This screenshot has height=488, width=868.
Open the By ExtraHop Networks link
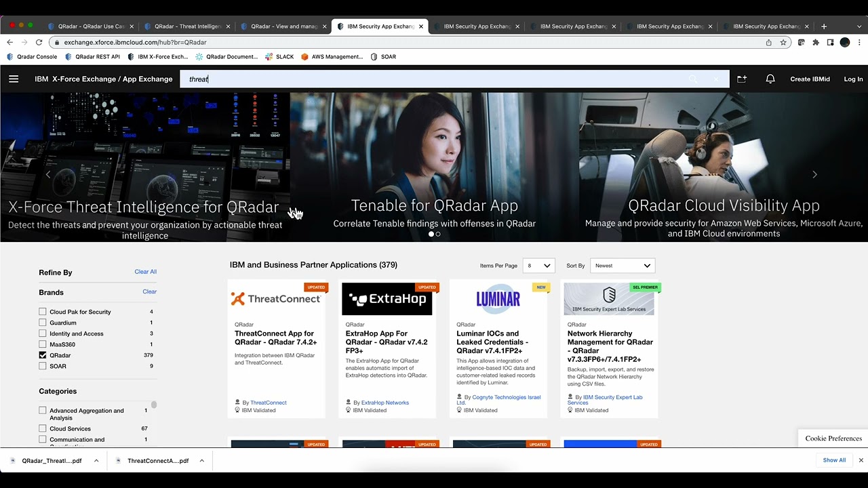tap(385, 403)
